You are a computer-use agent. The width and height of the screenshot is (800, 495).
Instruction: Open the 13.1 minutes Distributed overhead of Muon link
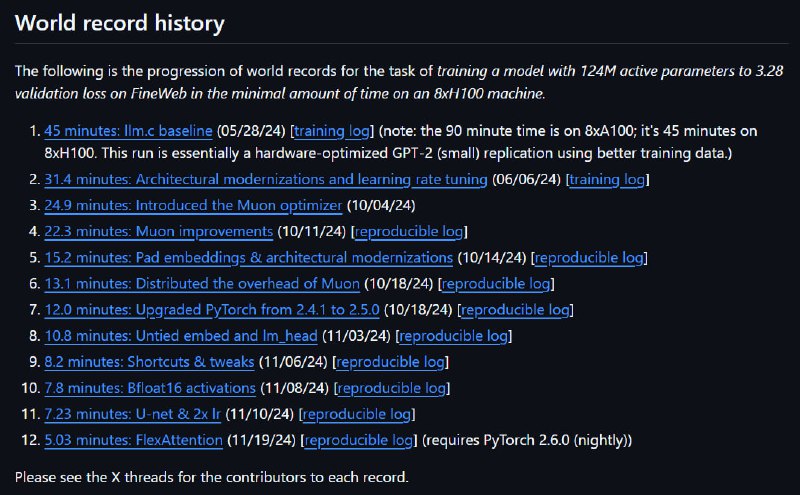[x=202, y=284]
